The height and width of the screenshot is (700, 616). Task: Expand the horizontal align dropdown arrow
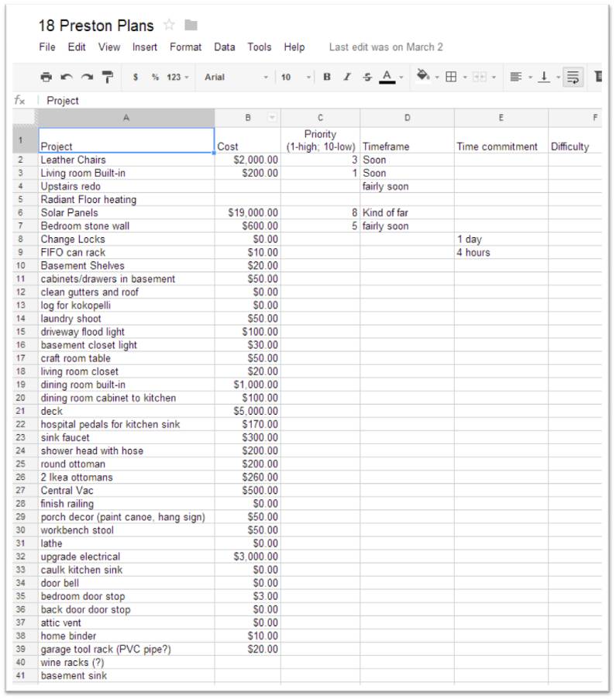coord(530,78)
